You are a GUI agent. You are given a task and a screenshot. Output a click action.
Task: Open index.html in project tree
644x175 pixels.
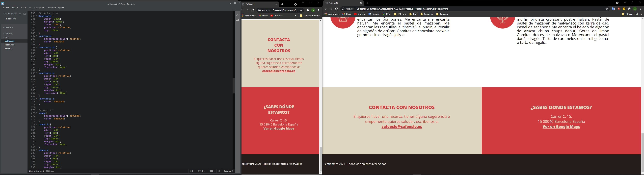click(10, 45)
